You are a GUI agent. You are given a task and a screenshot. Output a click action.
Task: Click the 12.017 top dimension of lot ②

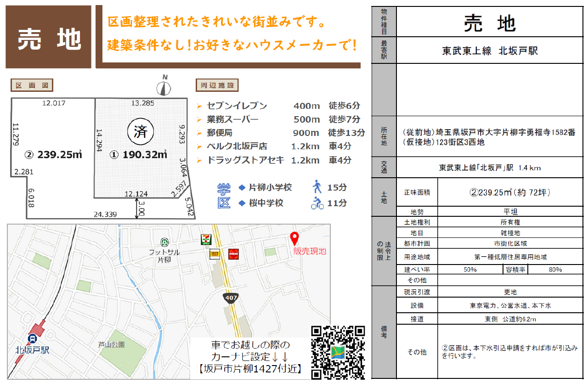(53, 103)
